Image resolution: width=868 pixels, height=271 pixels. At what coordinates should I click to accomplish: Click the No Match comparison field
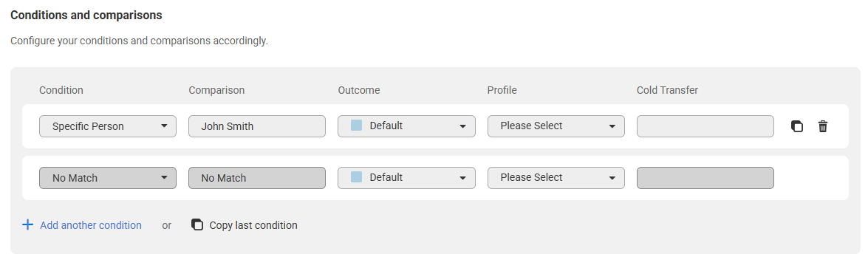click(257, 178)
